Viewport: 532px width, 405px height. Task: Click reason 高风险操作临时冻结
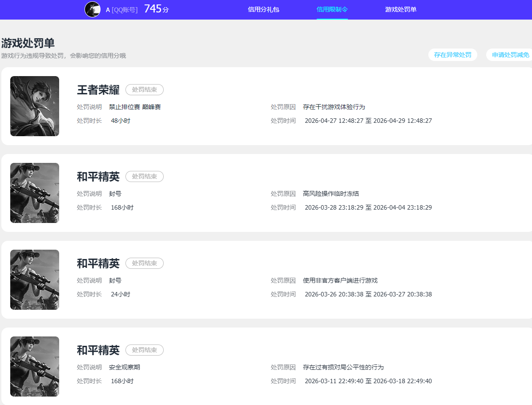click(x=331, y=194)
